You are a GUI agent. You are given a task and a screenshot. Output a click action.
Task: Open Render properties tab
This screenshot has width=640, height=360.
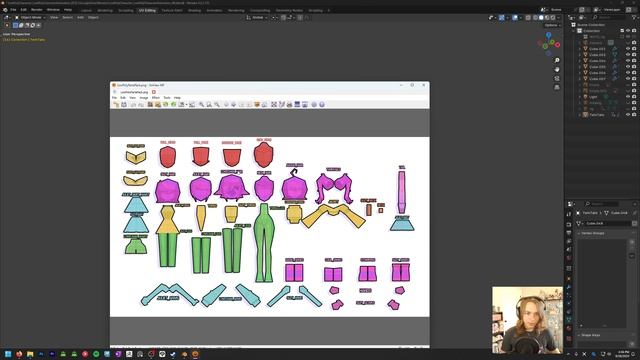pos(569,224)
